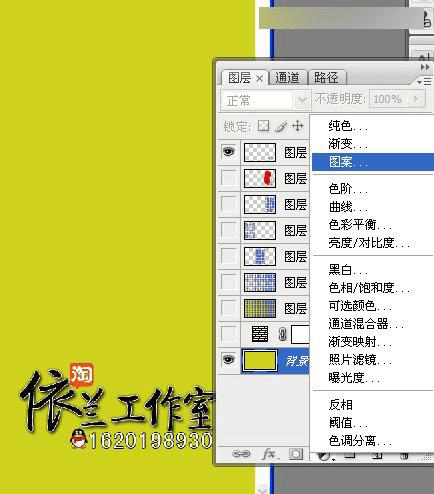Image resolution: width=434 pixels, height=494 pixels.
Task: Open the fx layer style button
Action: point(269,454)
